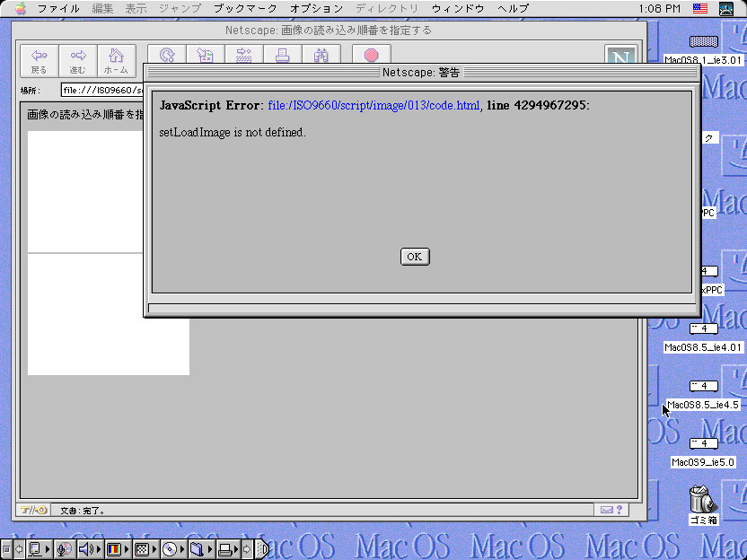Open the ファイル menu
Viewport: 747px width, 560px height.
pos(58,9)
